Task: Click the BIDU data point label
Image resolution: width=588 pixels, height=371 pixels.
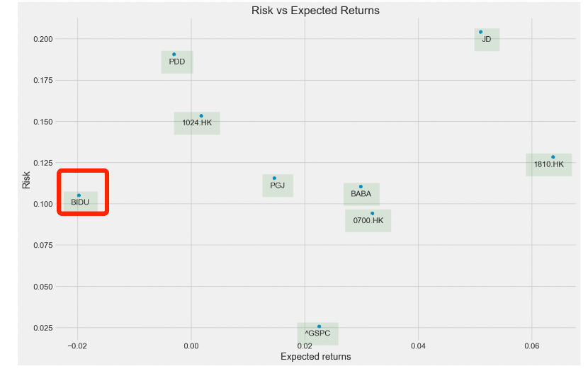Action: click(x=80, y=202)
